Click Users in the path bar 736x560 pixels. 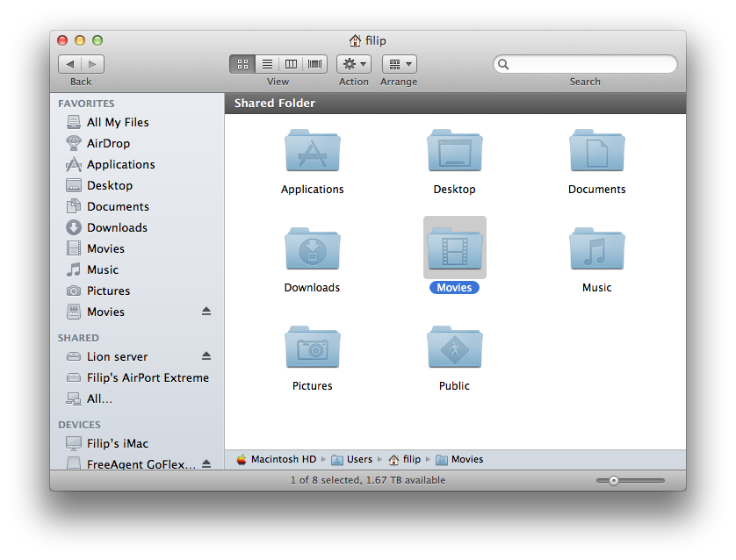pyautogui.click(x=358, y=459)
